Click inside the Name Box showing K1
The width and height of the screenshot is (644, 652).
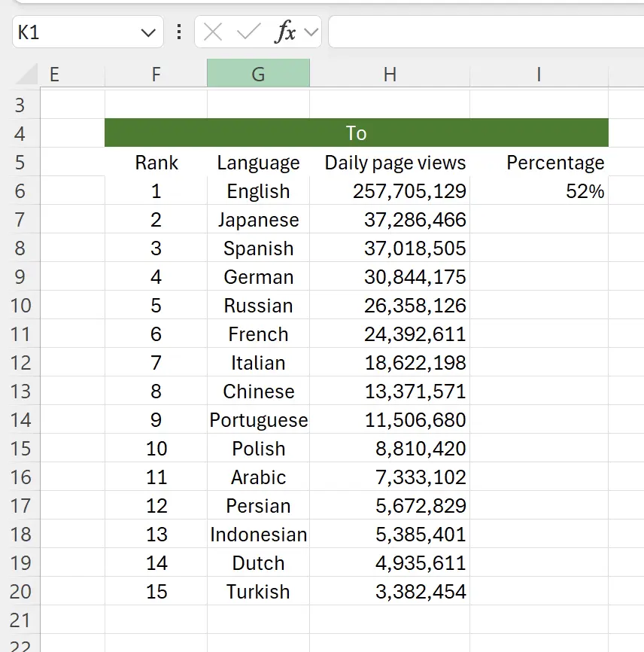pos(68,32)
